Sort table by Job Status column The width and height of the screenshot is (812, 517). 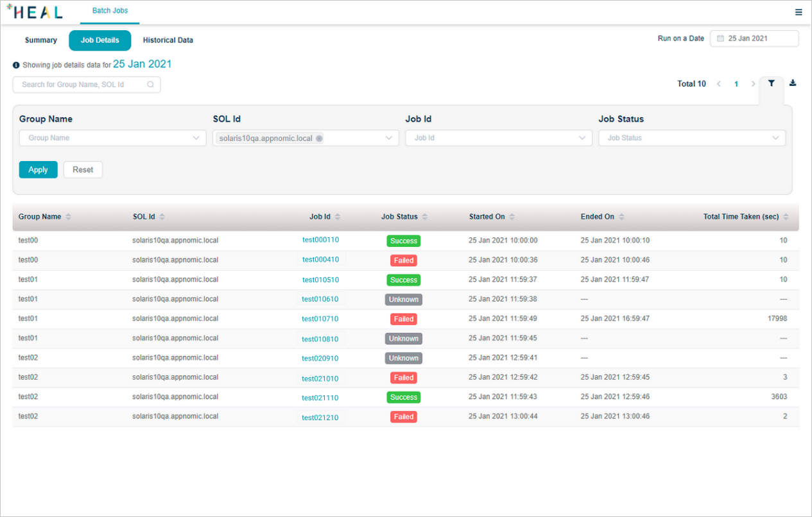[424, 217]
